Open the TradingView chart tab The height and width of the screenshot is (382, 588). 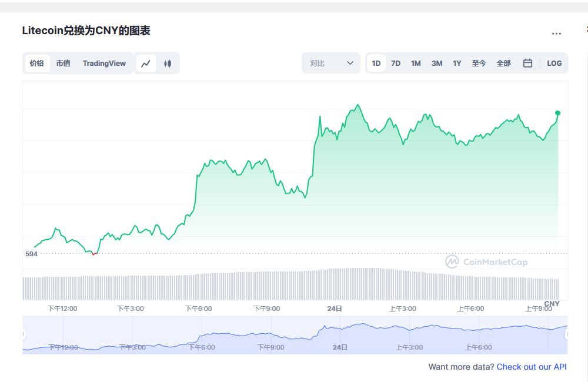(x=104, y=63)
